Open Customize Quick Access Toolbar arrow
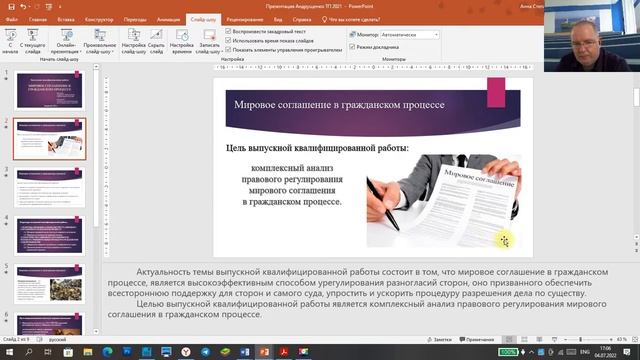 pyautogui.click(x=60, y=7)
